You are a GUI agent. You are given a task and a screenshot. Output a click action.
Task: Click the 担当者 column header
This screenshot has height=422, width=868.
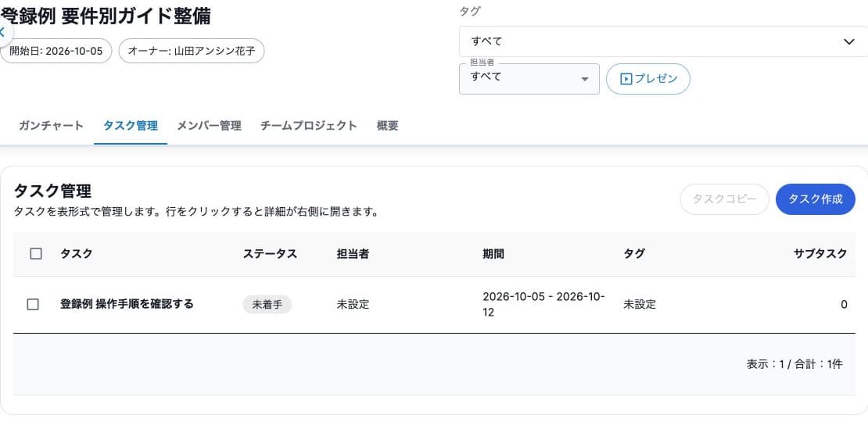click(x=353, y=254)
